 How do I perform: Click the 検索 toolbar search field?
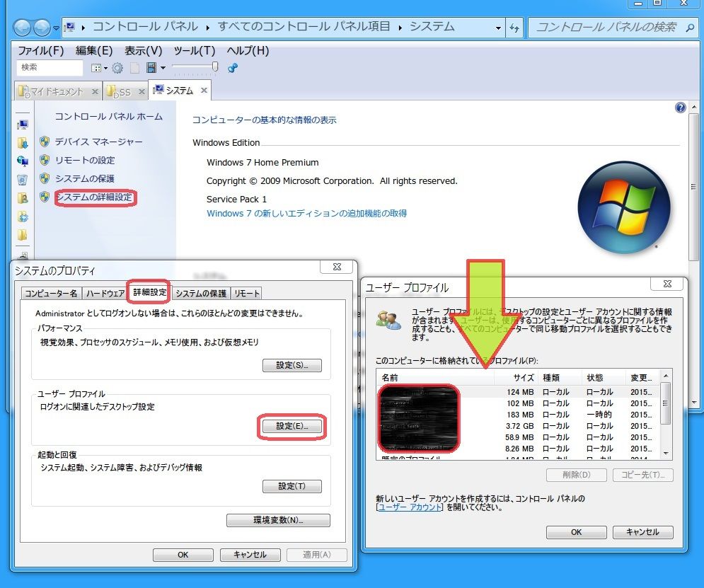point(50,67)
